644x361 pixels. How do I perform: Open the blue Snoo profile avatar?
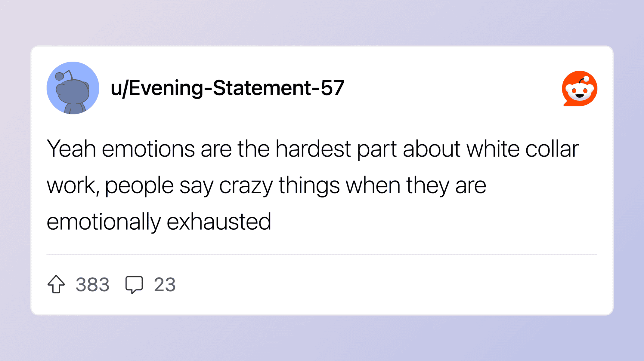[73, 88]
